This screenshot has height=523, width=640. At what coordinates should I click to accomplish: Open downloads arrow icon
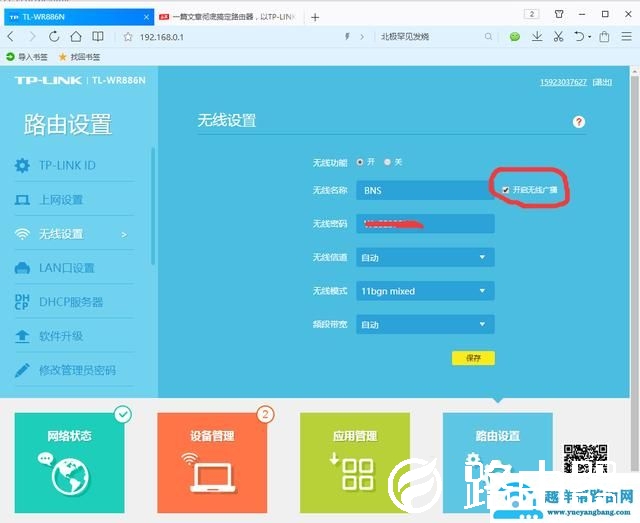(x=537, y=37)
